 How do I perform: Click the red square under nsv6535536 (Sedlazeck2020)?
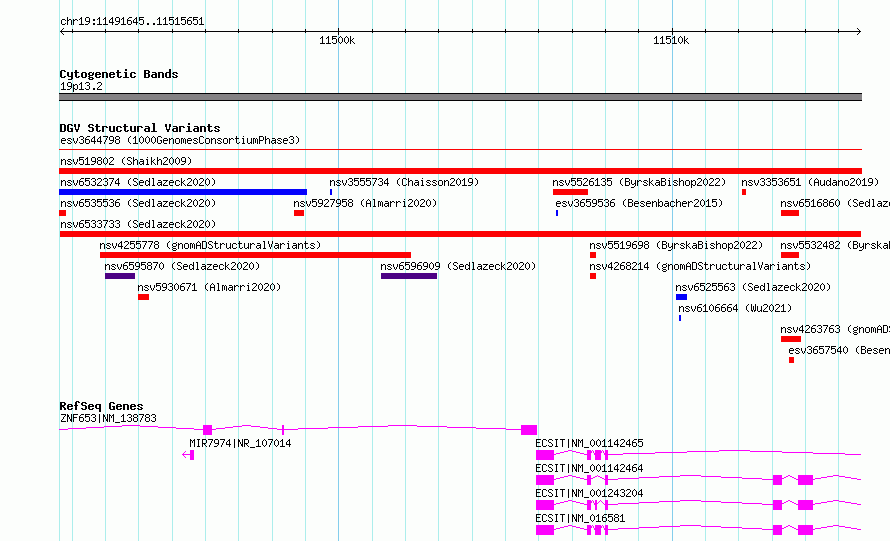coord(62,213)
